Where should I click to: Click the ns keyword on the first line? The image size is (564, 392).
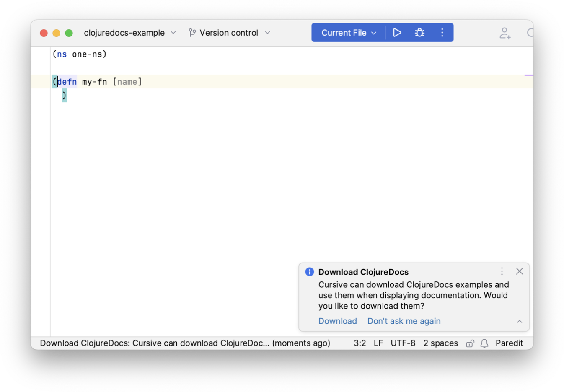tap(62, 54)
